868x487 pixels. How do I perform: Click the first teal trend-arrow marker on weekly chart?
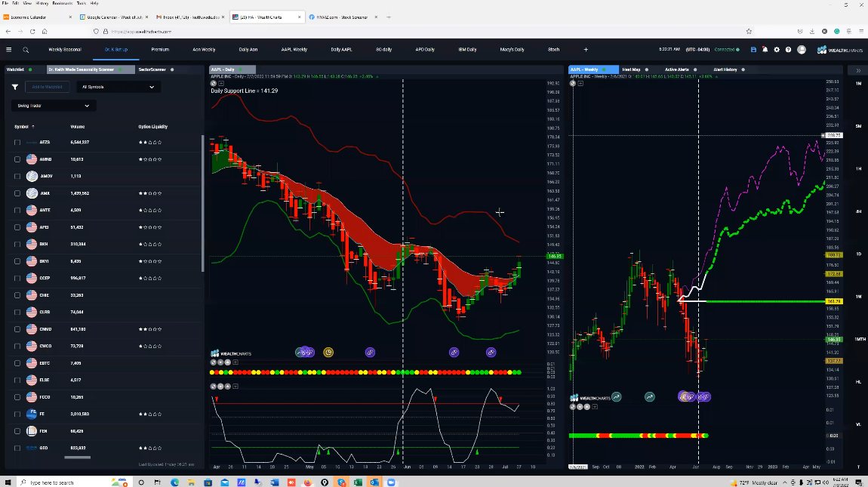coord(616,396)
